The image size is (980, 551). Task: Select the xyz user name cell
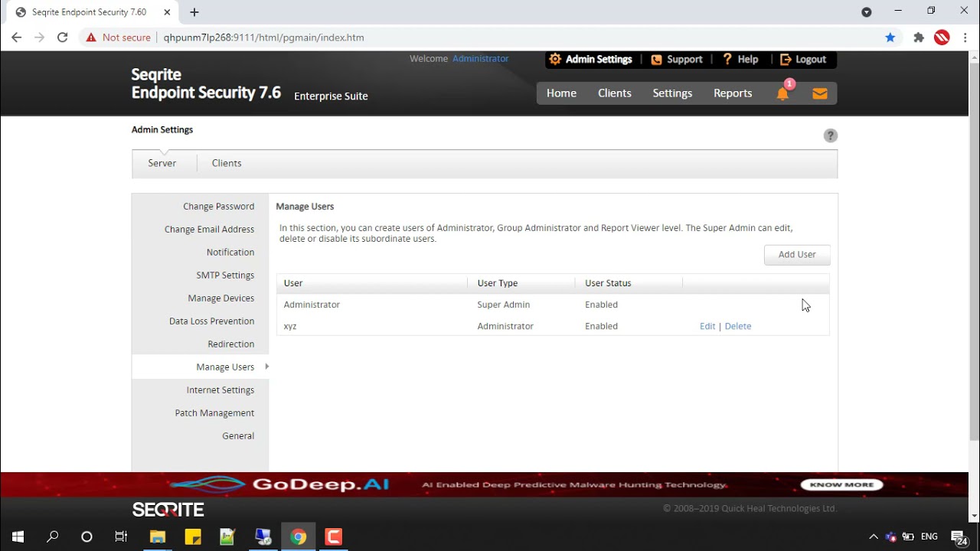290,326
